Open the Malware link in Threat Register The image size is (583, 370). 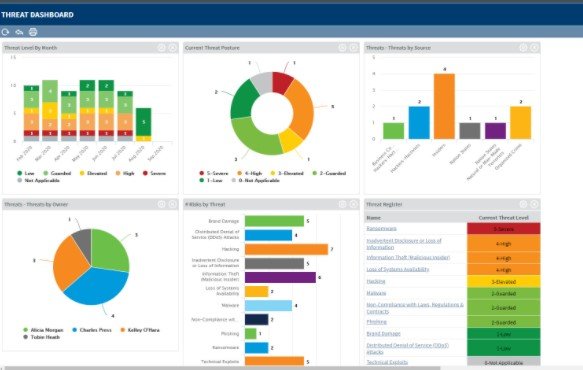tap(376, 293)
